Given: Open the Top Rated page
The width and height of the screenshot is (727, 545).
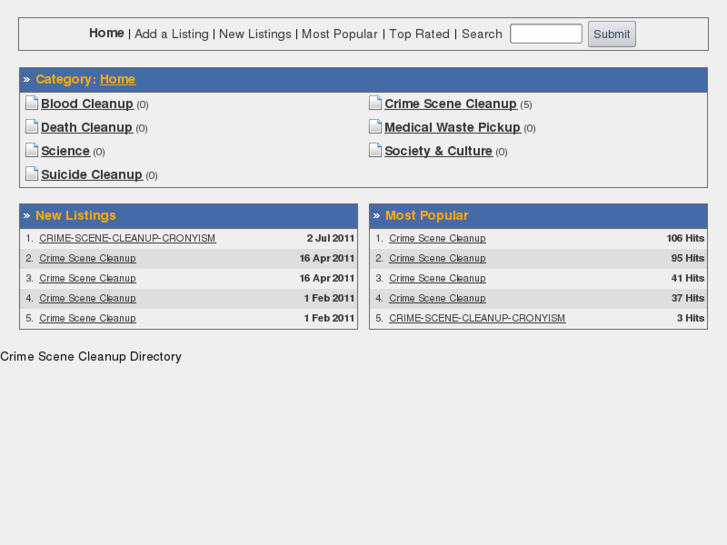Looking at the screenshot, I should (x=419, y=34).
